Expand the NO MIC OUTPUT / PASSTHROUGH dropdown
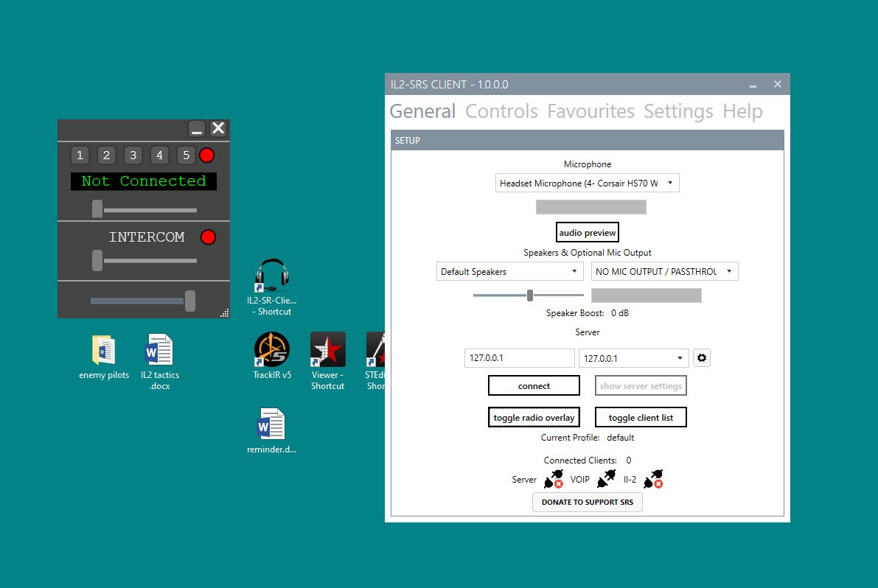 coord(665,271)
